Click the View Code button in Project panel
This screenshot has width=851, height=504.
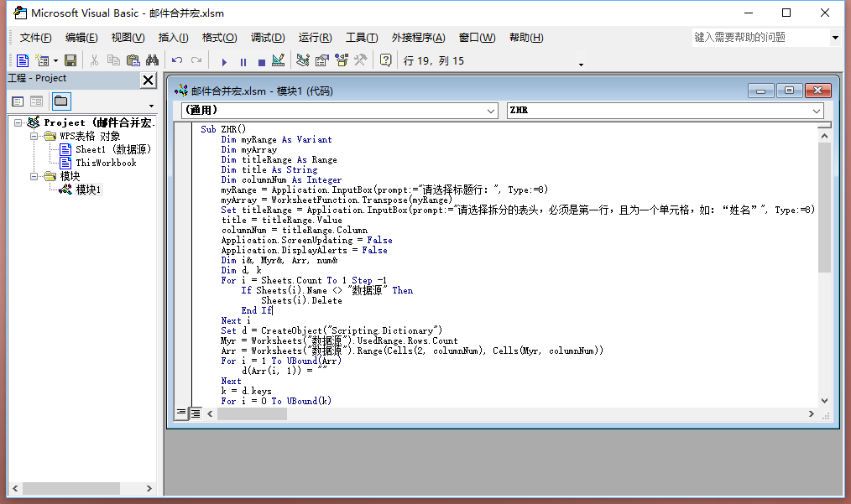click(x=18, y=101)
